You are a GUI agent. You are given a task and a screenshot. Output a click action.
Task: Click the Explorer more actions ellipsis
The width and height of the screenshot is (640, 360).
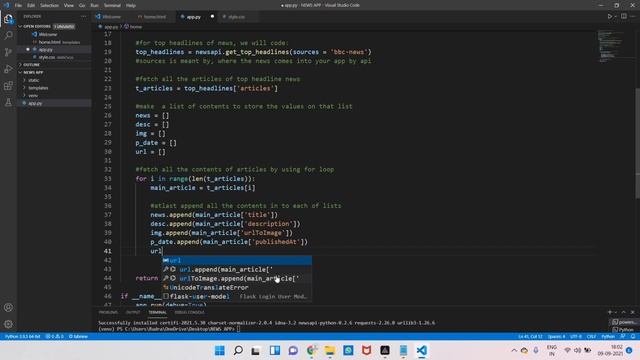tap(84, 16)
